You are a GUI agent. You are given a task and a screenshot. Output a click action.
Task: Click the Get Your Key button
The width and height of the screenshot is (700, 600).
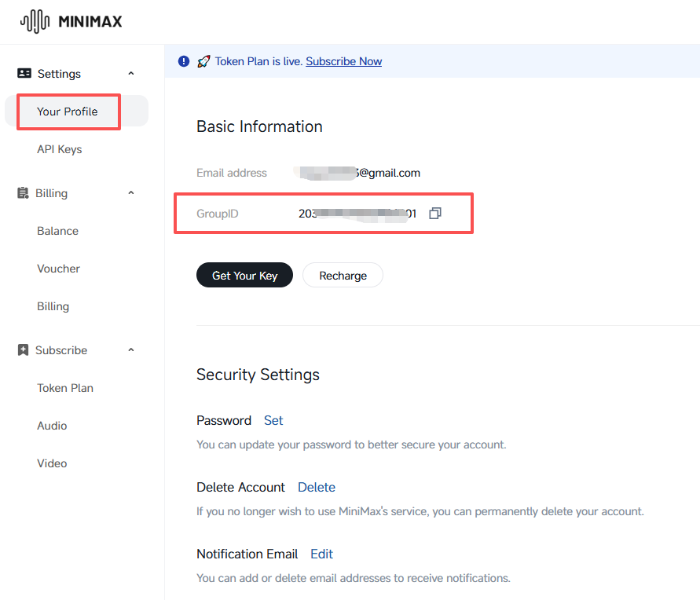[244, 275]
